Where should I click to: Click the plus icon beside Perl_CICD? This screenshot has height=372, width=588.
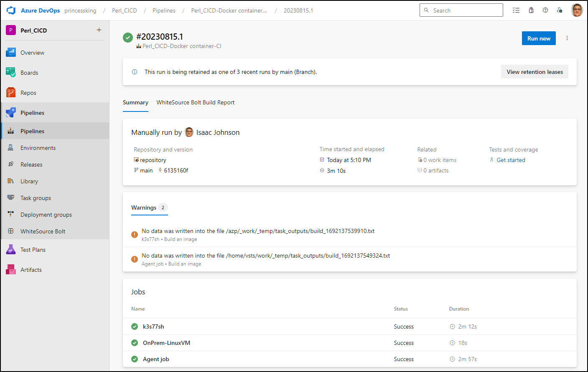[x=99, y=30]
